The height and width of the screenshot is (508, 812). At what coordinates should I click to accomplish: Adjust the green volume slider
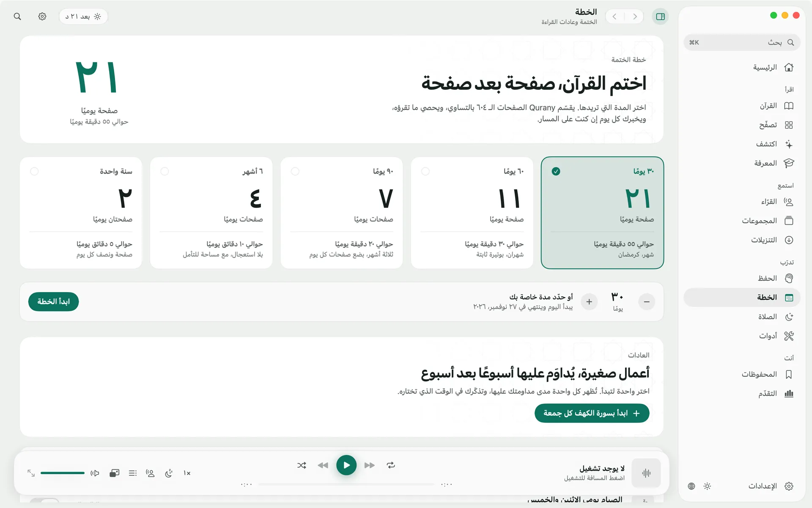click(63, 473)
